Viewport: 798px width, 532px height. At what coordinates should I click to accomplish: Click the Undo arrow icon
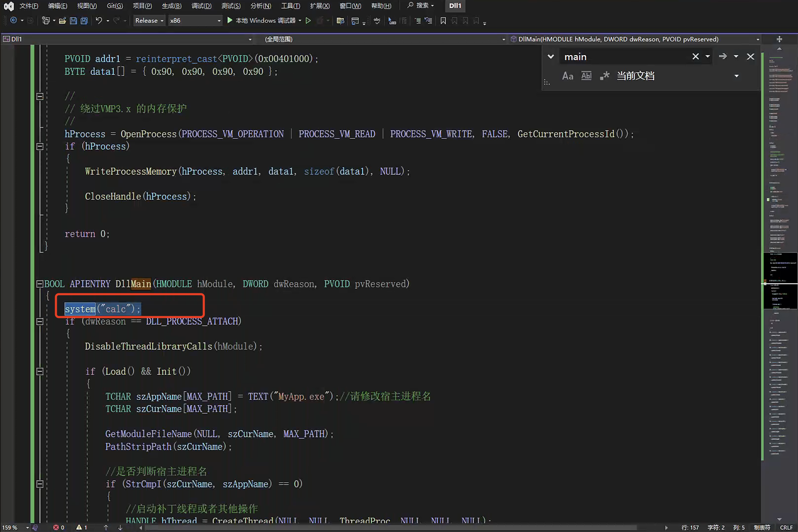[99, 21]
